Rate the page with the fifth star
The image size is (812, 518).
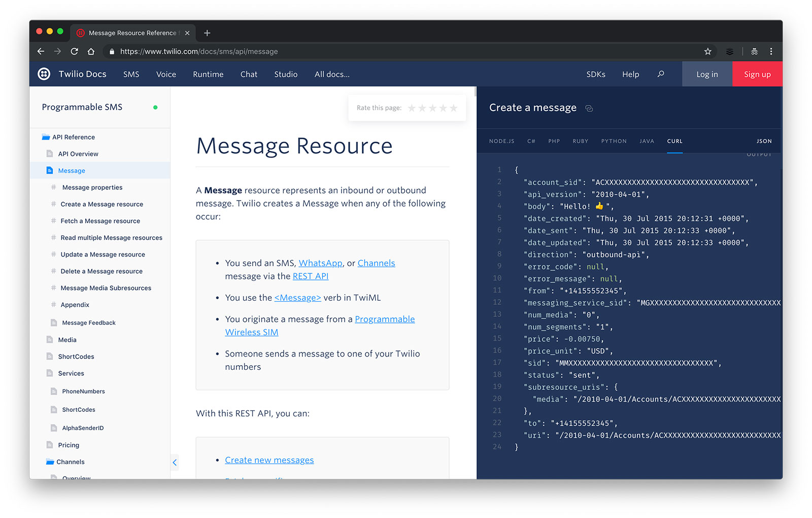(454, 108)
